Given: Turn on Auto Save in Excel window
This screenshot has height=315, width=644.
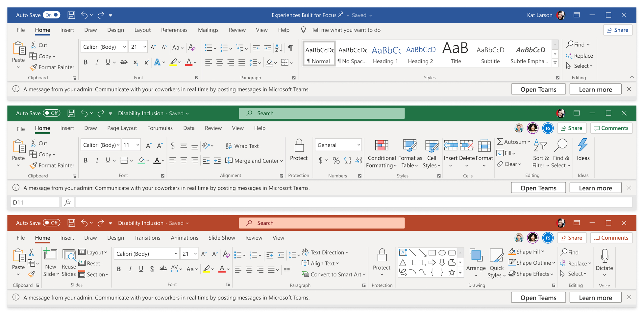Looking at the screenshot, I should click(51, 113).
